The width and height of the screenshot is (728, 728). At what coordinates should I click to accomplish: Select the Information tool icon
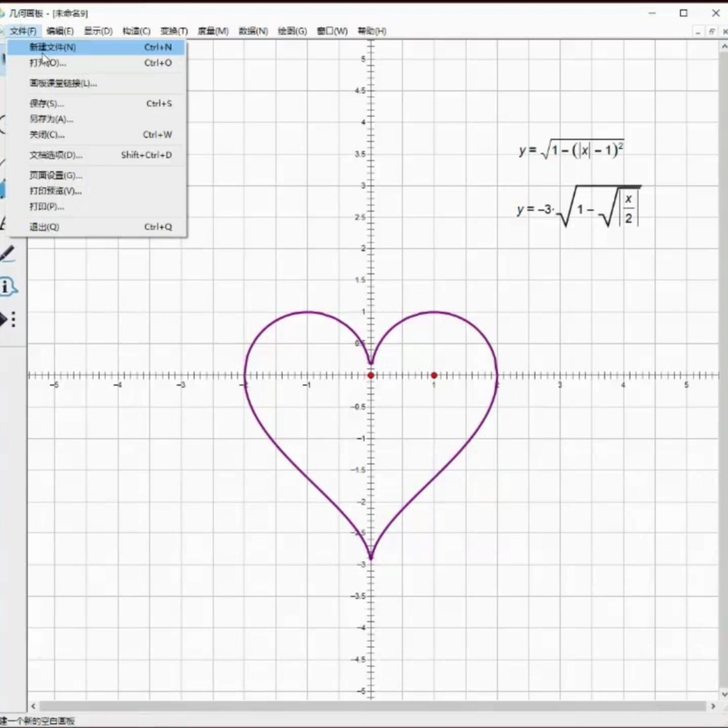click(7, 287)
